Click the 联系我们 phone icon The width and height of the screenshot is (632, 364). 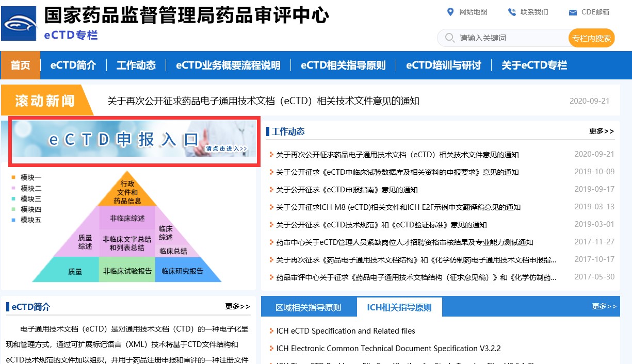[x=512, y=12]
